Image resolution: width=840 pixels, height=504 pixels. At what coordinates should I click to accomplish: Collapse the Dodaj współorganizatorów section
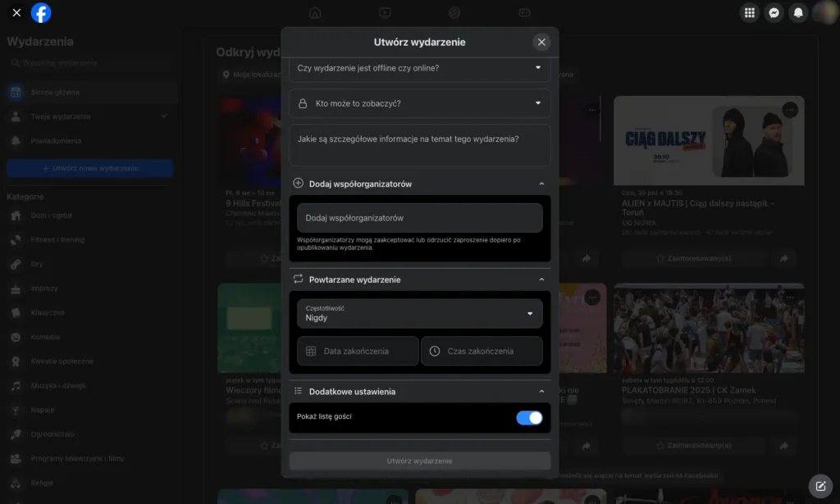click(x=541, y=184)
